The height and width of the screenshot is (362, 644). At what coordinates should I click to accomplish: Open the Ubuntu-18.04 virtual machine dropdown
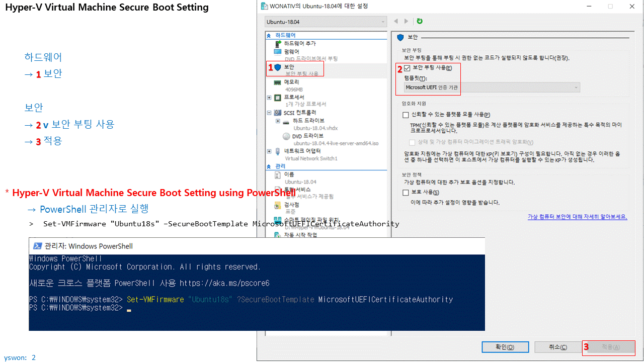326,22
